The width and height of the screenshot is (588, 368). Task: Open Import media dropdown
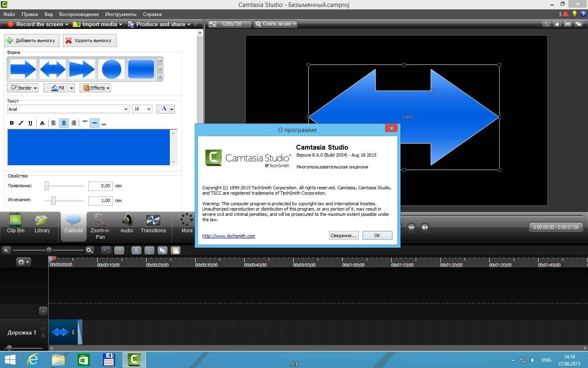97,24
